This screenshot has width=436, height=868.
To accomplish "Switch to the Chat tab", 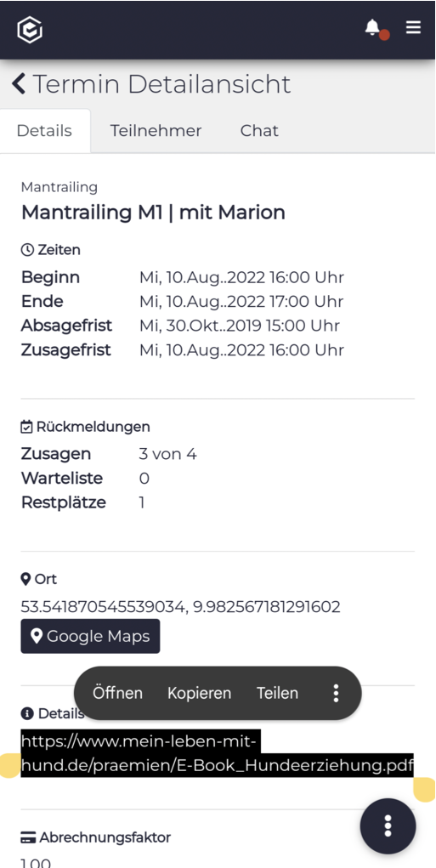I will (x=259, y=131).
